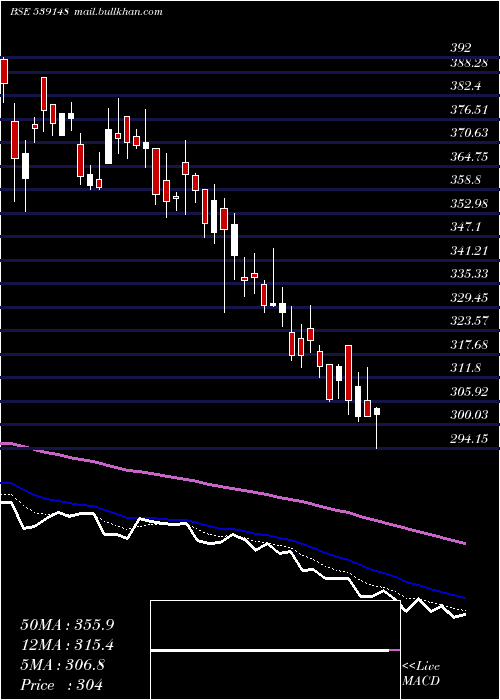Click the 300.03 price level label

click(x=469, y=415)
